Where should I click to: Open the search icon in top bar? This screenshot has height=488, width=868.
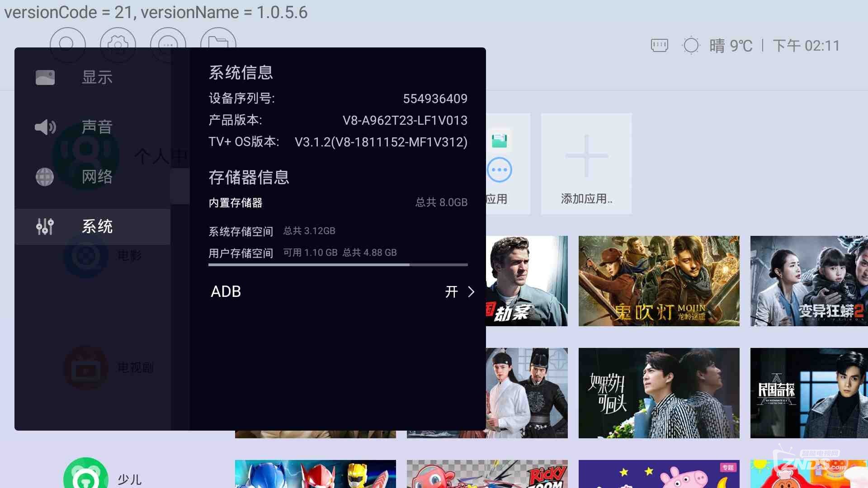click(67, 44)
